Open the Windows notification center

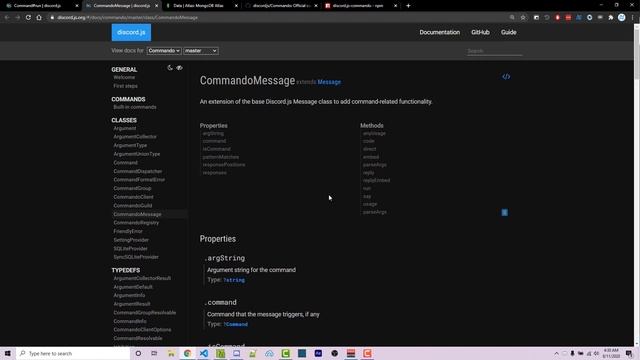pos(629,353)
